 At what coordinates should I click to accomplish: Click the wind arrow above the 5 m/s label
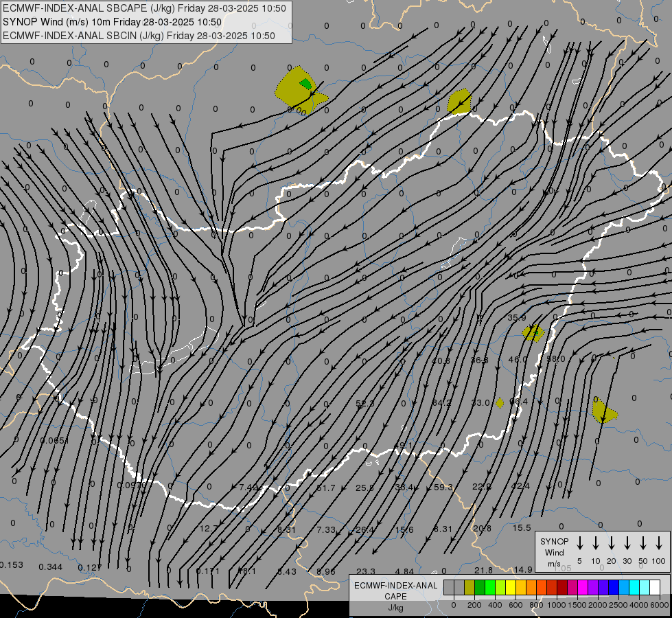click(x=580, y=543)
